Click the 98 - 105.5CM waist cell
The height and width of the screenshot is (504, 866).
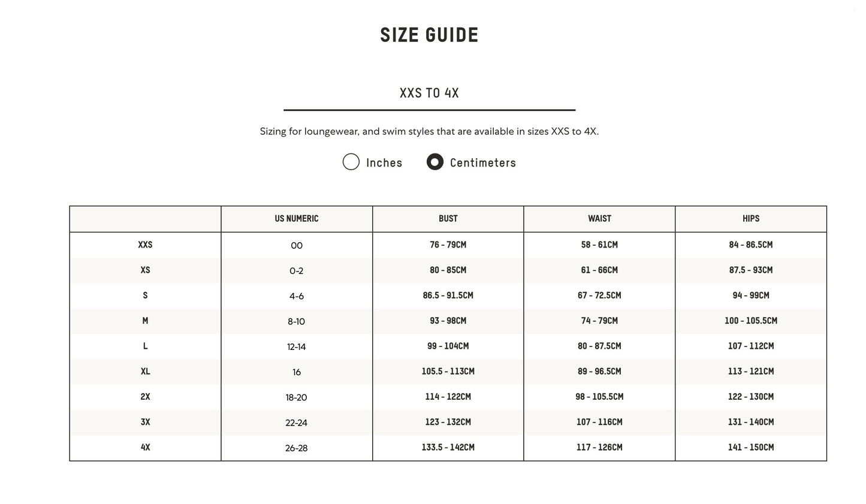599,397
